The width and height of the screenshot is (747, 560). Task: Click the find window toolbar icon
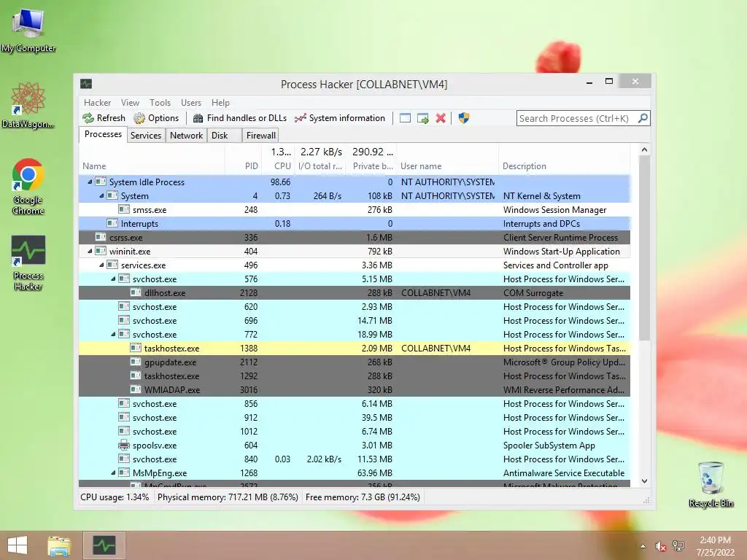pyautogui.click(x=405, y=118)
